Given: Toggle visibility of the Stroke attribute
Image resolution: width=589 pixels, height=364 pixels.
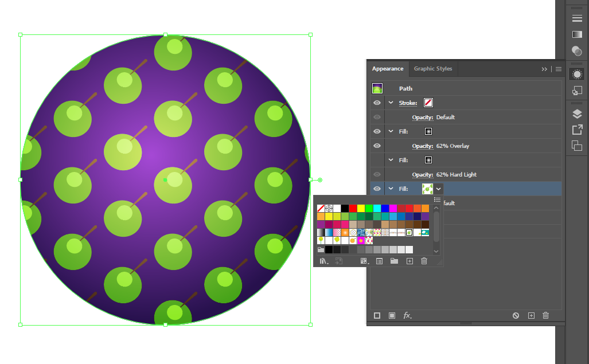Looking at the screenshot, I should (x=377, y=103).
